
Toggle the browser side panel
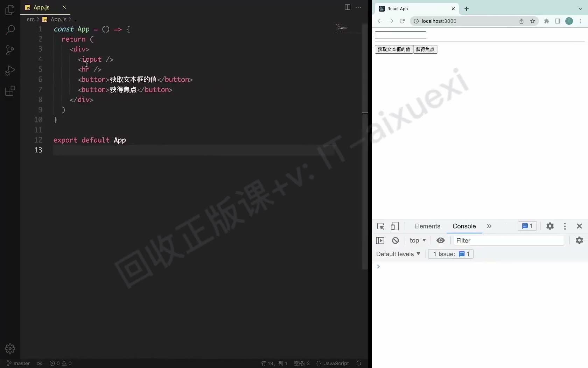pyautogui.click(x=558, y=21)
